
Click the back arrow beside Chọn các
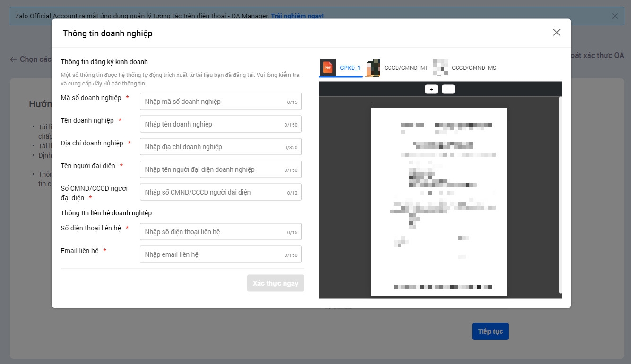14,59
